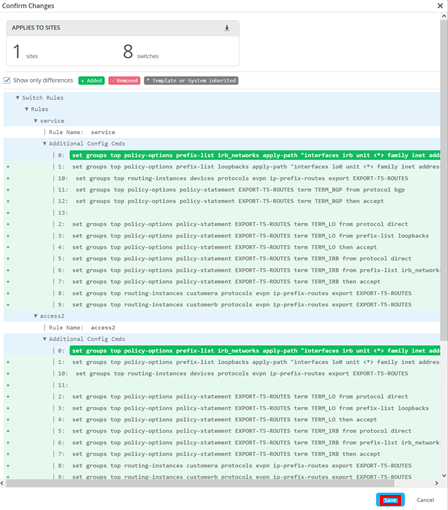
Task: Click the vertical scrollbar down arrow
Action: pos(444,476)
